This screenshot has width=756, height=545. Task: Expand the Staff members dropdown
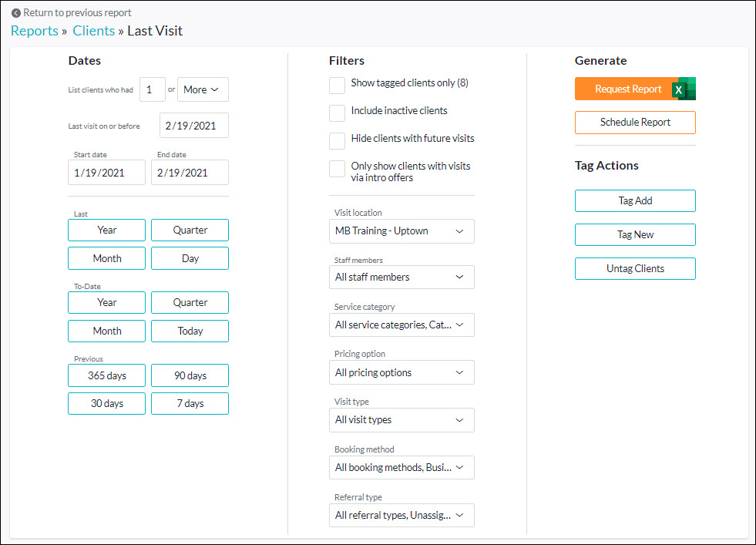point(401,277)
